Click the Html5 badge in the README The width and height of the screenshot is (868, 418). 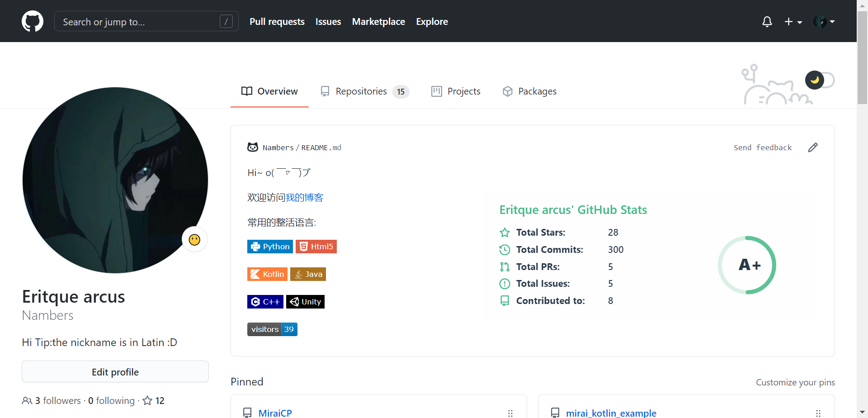click(x=316, y=246)
